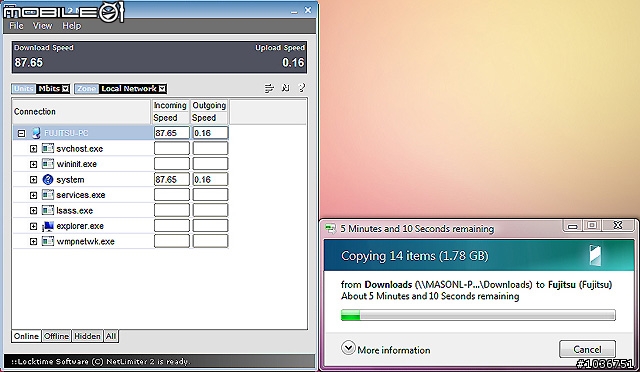Click the Connection column header

82,111
